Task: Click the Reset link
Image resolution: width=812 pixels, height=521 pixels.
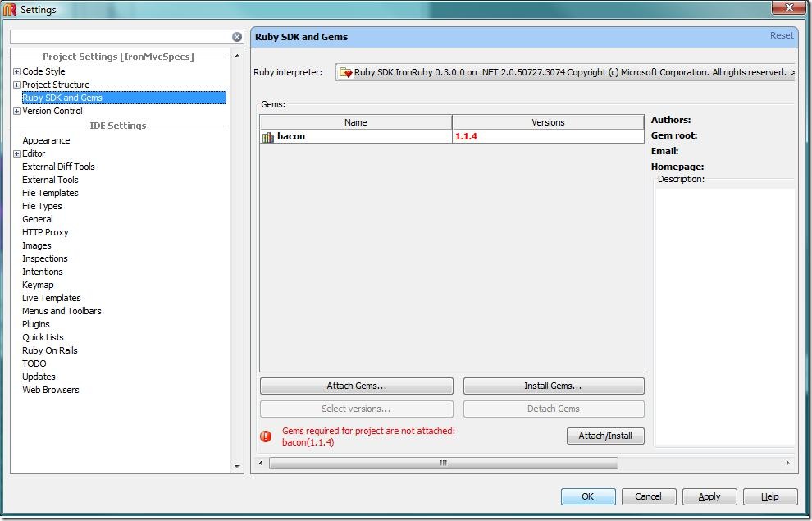Action: click(782, 36)
